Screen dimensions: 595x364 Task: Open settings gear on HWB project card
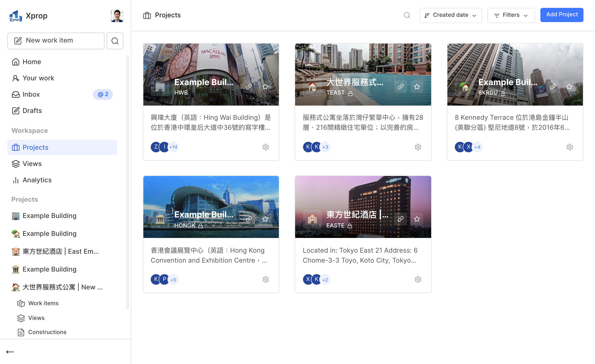[266, 147]
